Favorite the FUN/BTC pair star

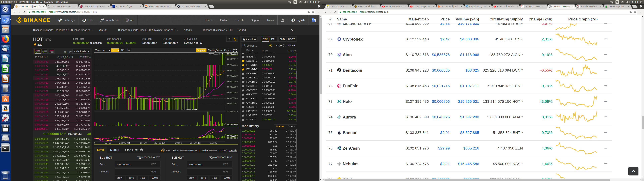[x=243, y=82]
